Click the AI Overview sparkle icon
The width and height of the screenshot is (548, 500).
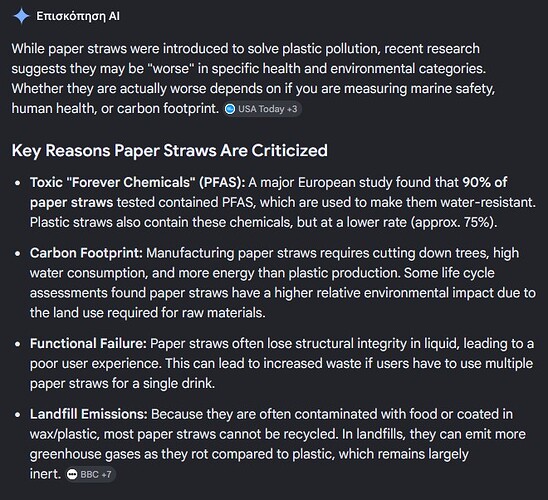pos(21,16)
